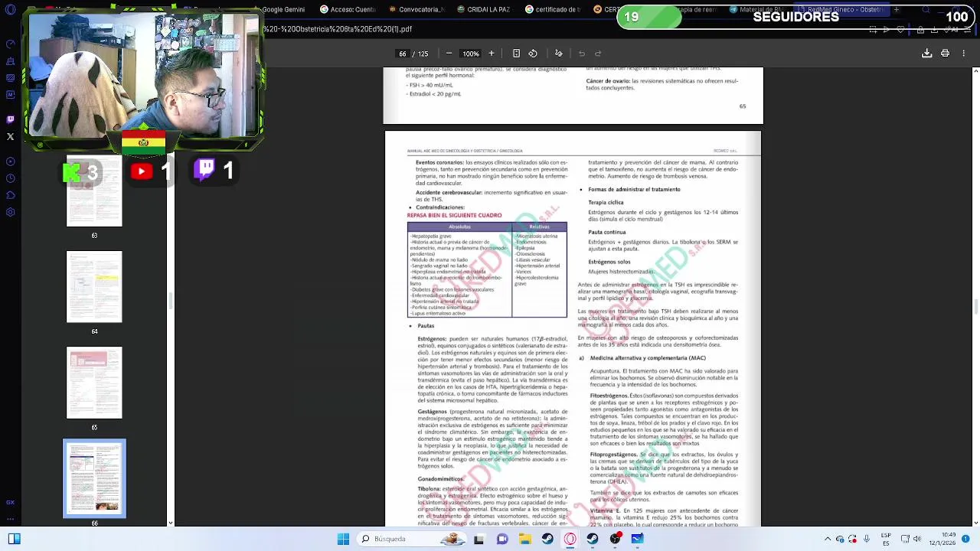Screen dimensions: 980x551
Task: Open Steam from the taskbar
Action: (x=547, y=539)
